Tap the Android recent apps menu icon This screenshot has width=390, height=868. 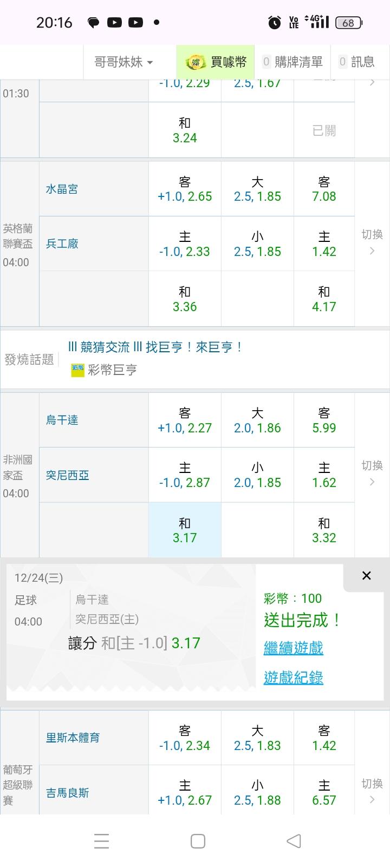point(101,841)
